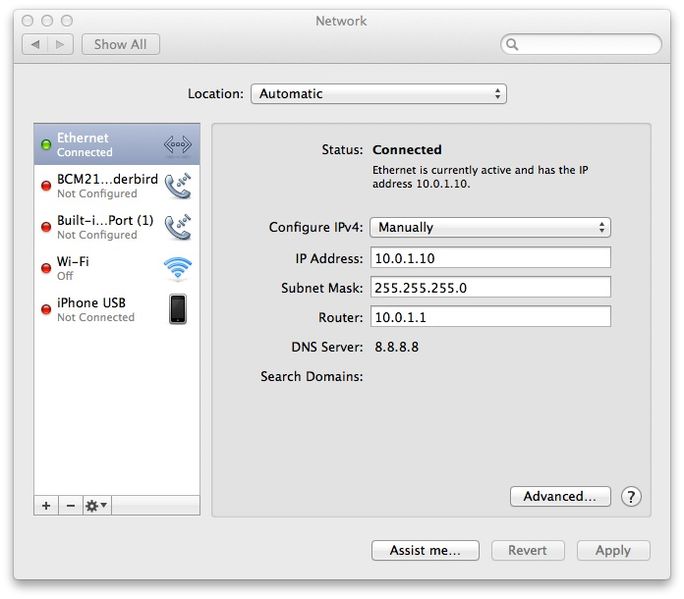Open the Configure IPv4 dropdown
684x599 pixels.
click(x=490, y=227)
